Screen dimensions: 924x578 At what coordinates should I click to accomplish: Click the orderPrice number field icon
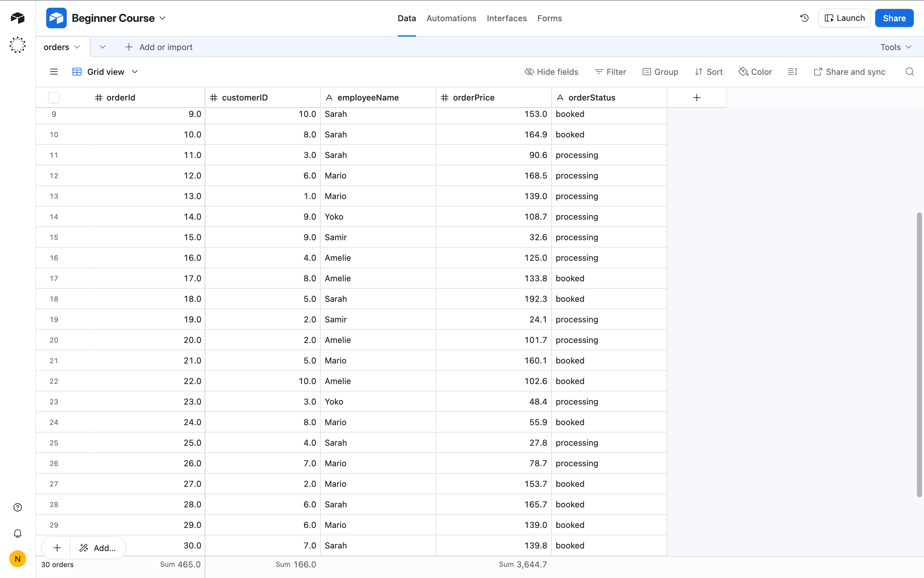click(444, 98)
